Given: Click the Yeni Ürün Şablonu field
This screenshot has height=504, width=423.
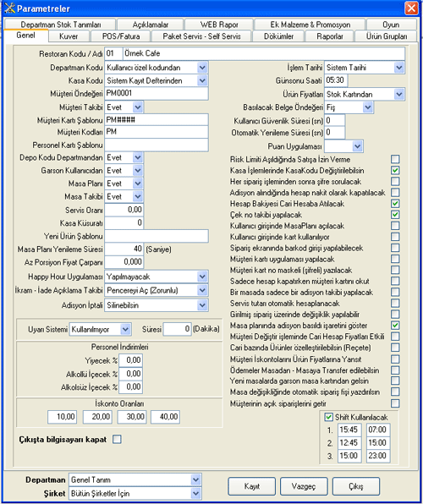Looking at the screenshot, I should tap(157, 236).
